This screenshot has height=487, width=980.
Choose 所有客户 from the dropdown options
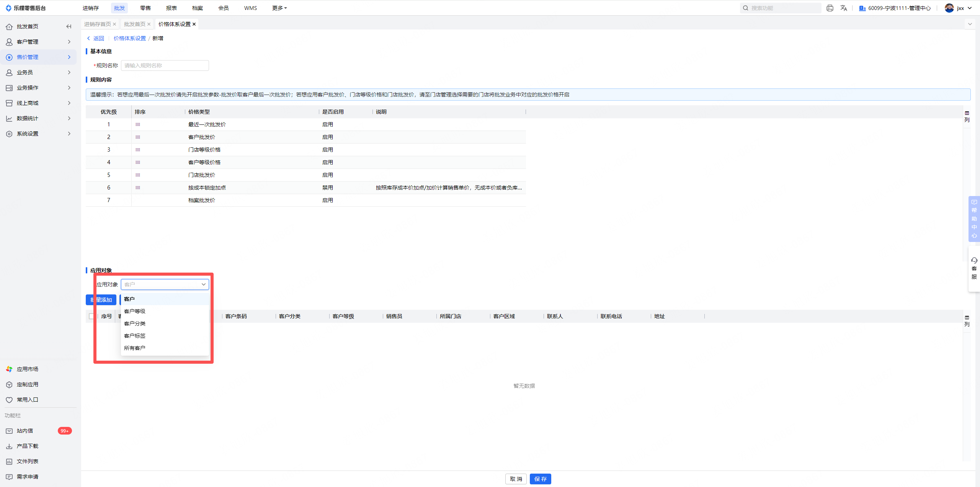[135, 348]
